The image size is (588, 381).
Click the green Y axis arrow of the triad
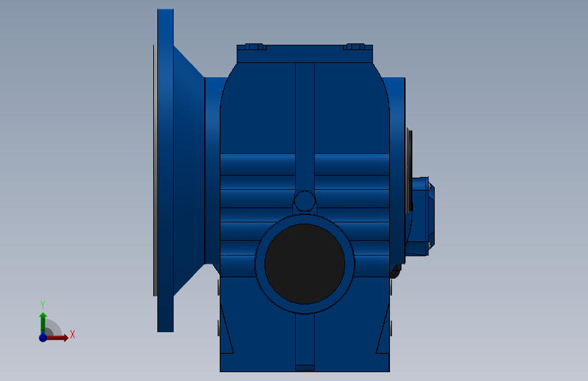(x=43, y=323)
